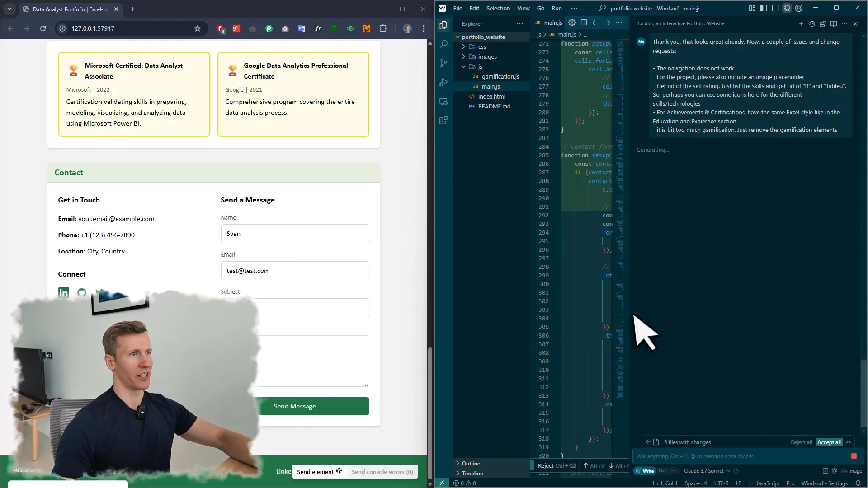The image size is (868, 488).
Task: Open the Google Translate browser extension
Action: [302, 28]
